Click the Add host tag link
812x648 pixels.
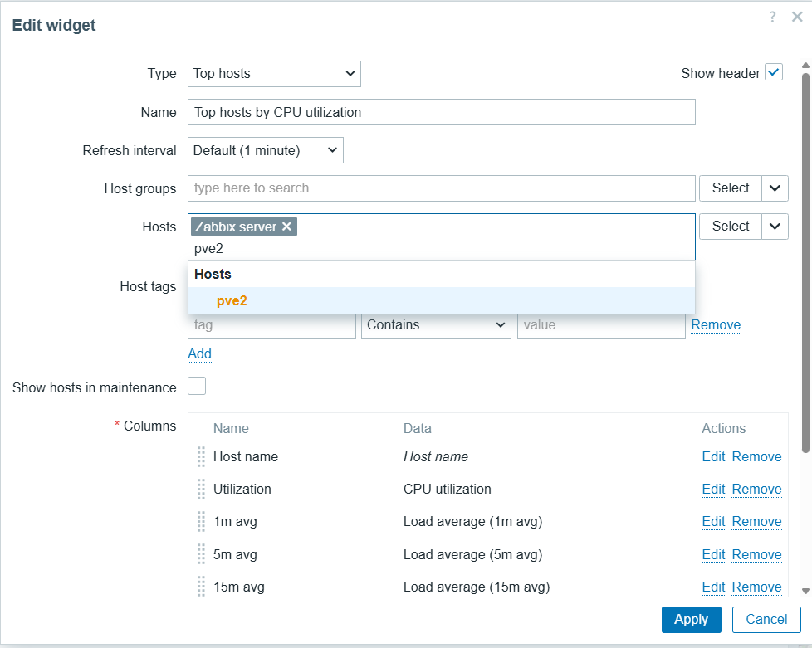point(199,353)
